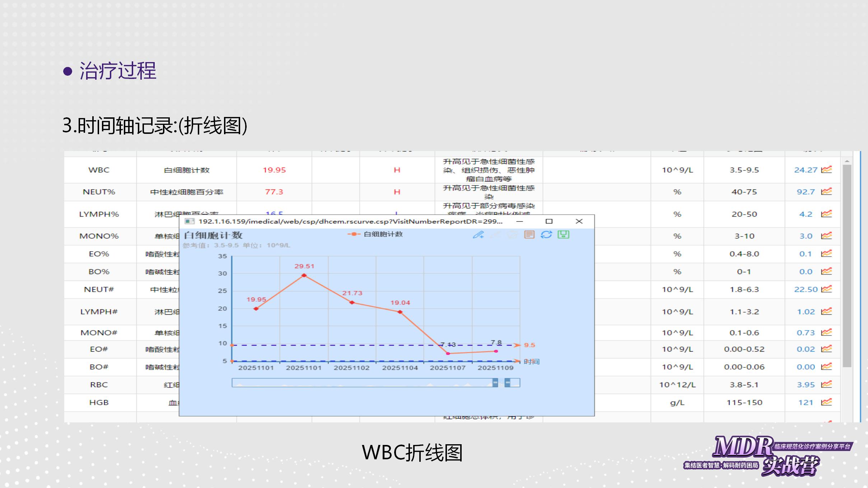868x488 pixels.
Task: Click the 7.8 data point on 20251109
Action: point(496,351)
